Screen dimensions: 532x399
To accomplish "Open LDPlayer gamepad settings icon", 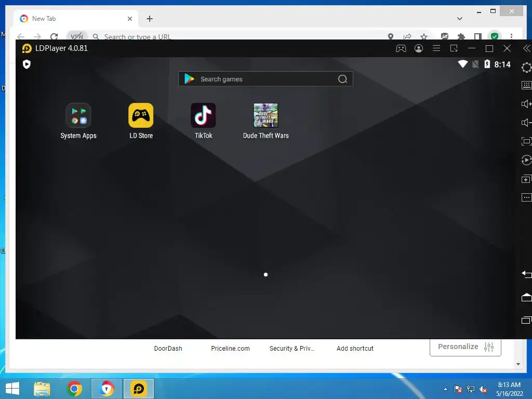I will point(401,48).
